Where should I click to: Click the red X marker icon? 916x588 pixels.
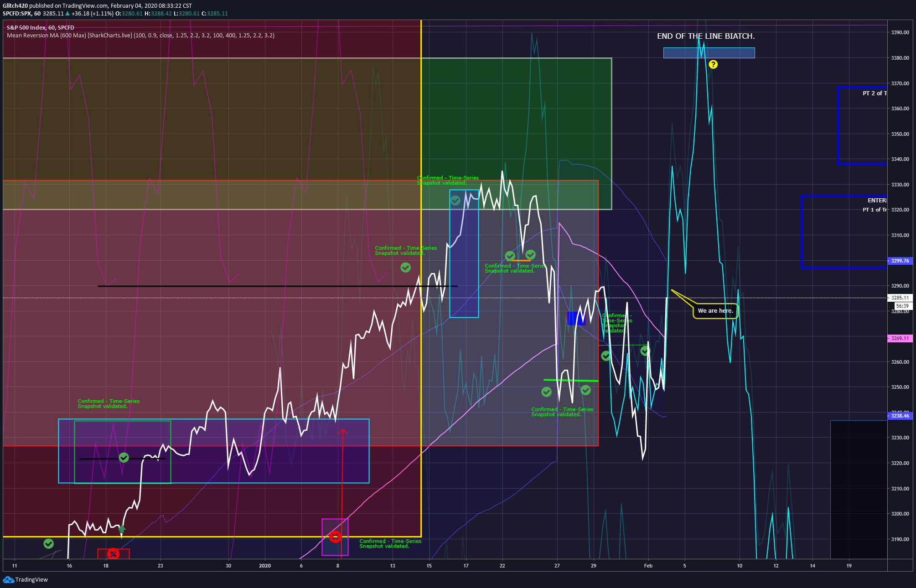click(113, 554)
